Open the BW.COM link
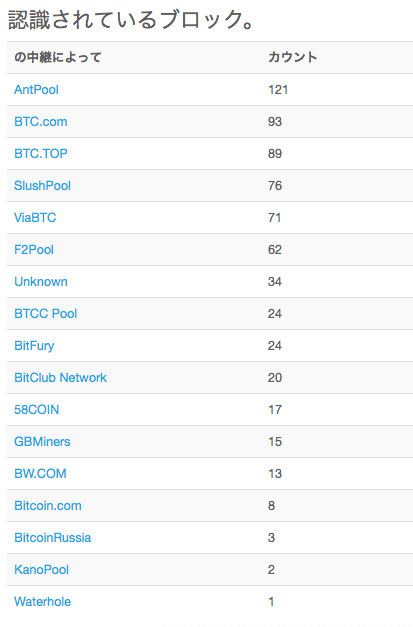The width and height of the screenshot is (413, 627). click(x=40, y=473)
